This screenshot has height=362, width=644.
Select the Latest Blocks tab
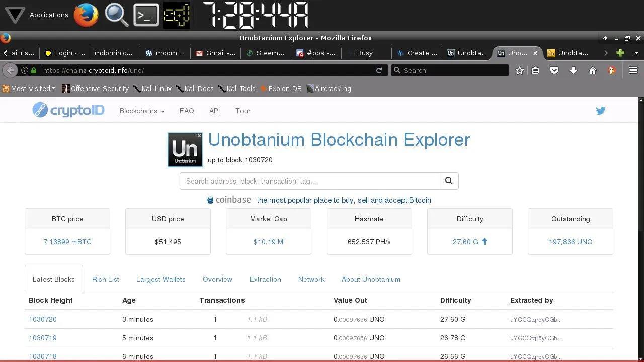coord(54,279)
